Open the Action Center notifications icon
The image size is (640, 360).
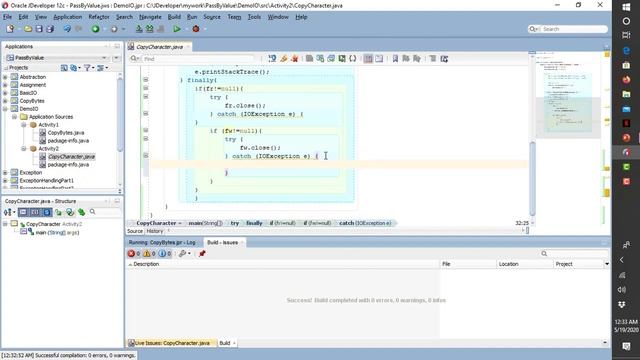(x=626, y=346)
